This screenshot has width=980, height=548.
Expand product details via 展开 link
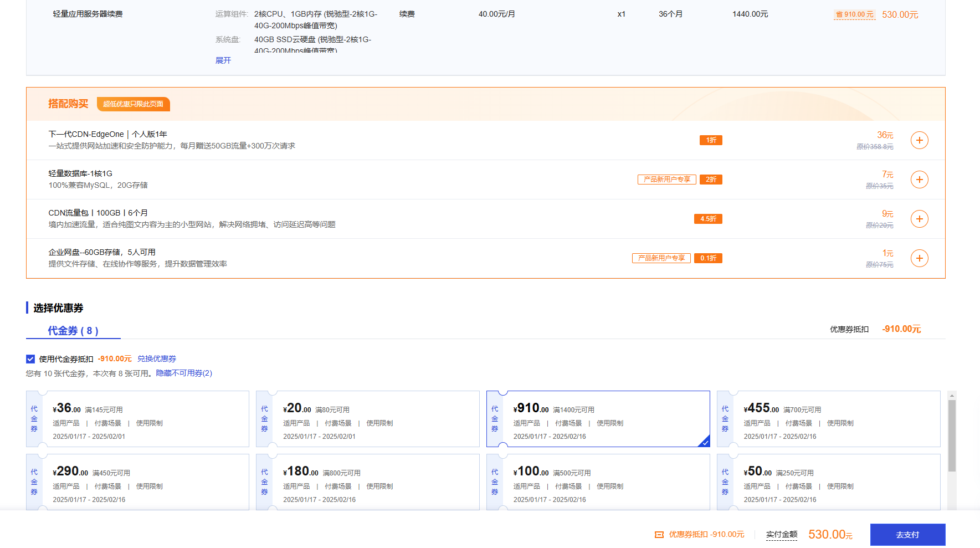tap(223, 60)
